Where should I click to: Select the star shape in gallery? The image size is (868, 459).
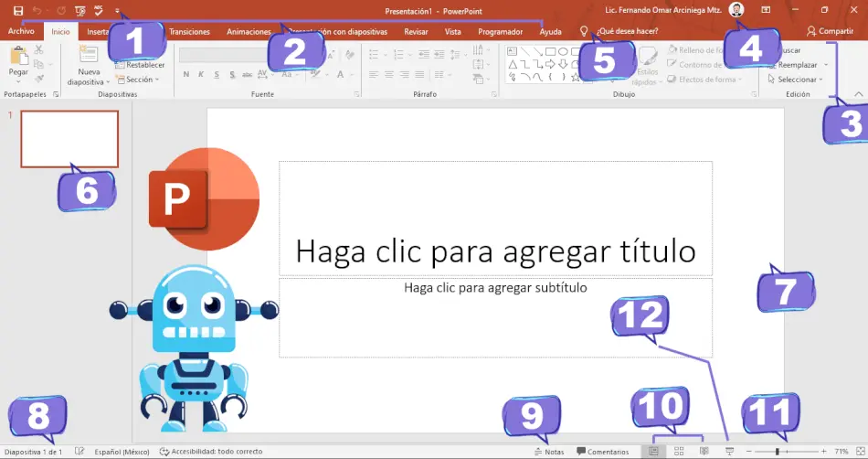pyautogui.click(x=576, y=77)
